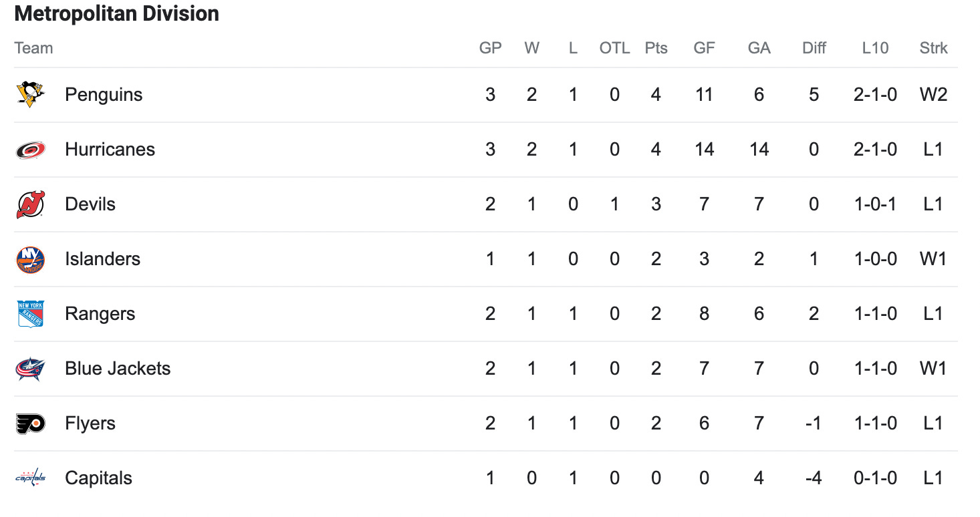
Task: Click the Metropolitan Division heading
Action: click(x=116, y=13)
